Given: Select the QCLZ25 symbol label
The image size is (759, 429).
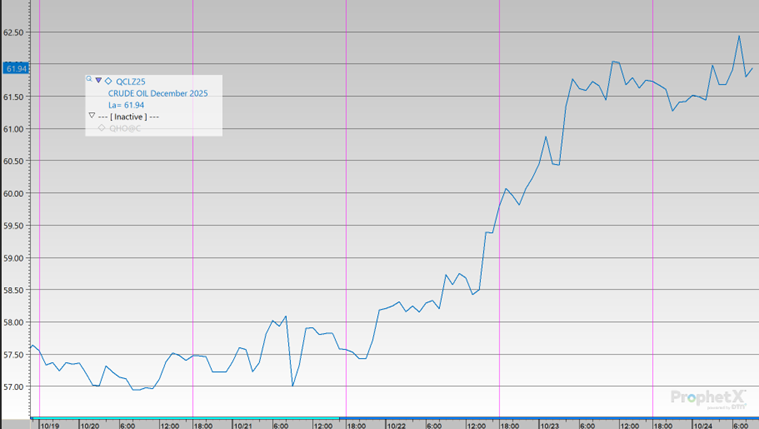Looking at the screenshot, I should point(130,81).
